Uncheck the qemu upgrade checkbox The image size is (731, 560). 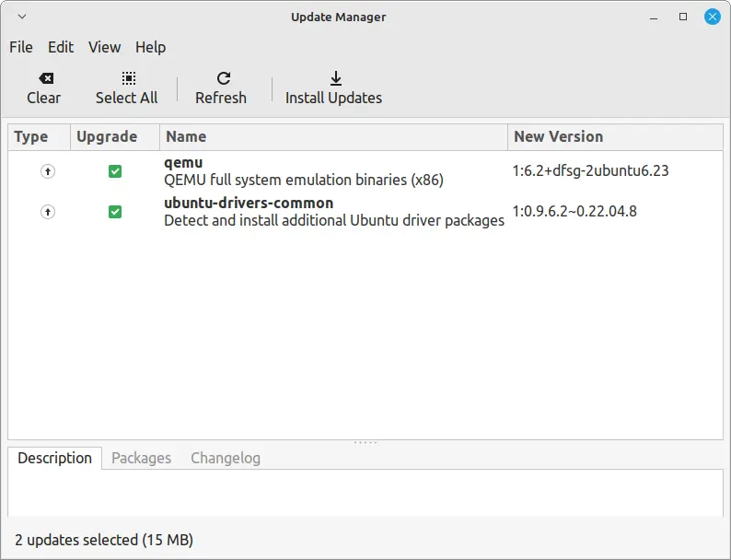coord(115,171)
